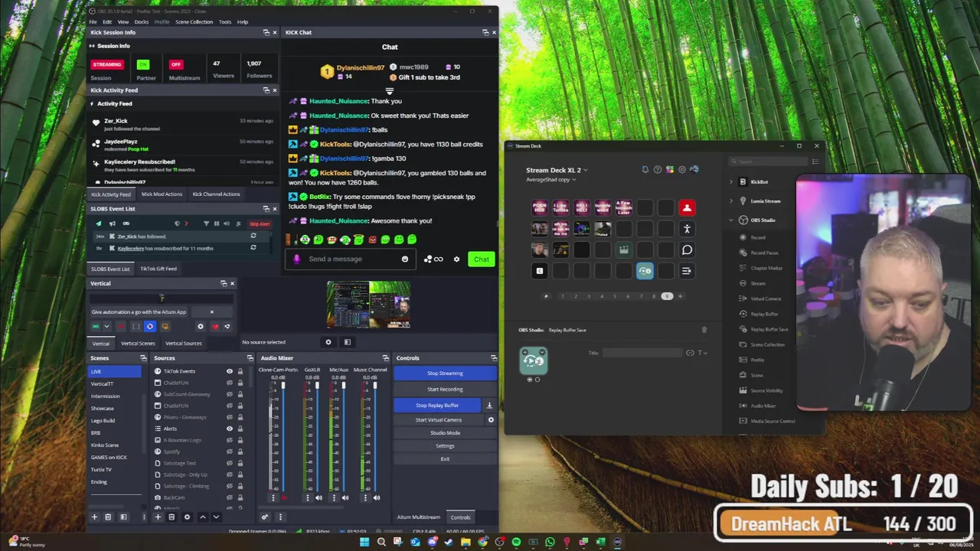Click the Start Recording button
Viewport: 980px width, 551px height.
click(445, 390)
